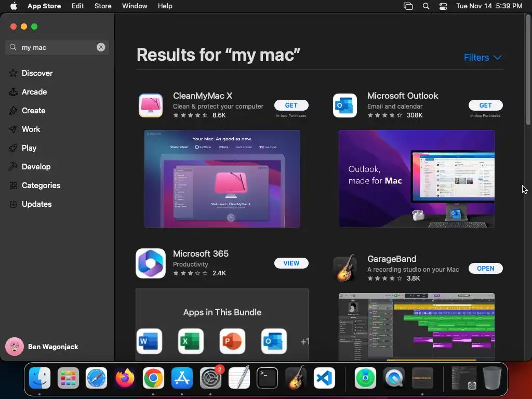
Task: Open the Trash in the Dock
Action: coord(492,378)
